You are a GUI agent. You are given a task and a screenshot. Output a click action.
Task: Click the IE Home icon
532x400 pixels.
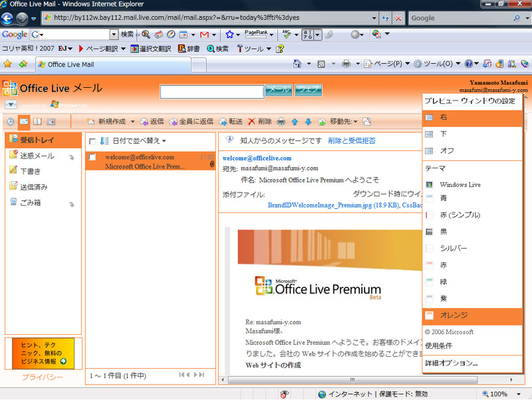[x=297, y=63]
